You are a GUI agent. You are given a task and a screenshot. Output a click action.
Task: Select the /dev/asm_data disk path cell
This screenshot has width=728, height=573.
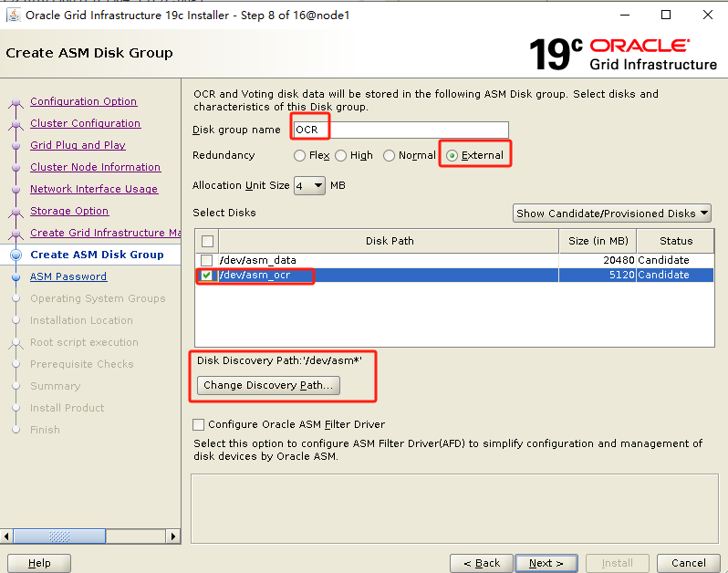coord(389,260)
